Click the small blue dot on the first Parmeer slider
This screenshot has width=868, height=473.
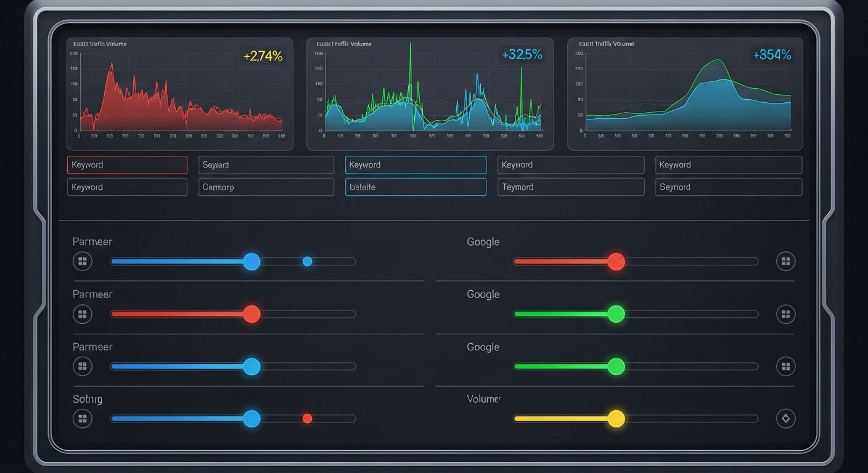click(x=307, y=261)
